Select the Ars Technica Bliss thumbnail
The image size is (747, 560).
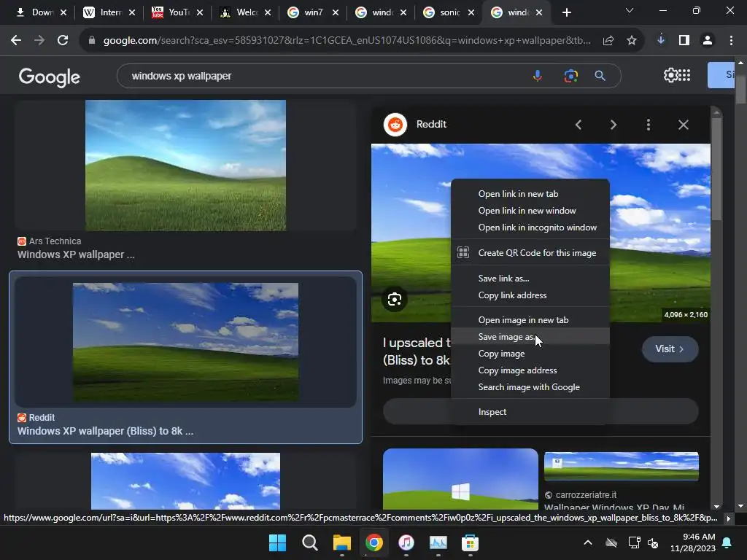tap(185, 166)
